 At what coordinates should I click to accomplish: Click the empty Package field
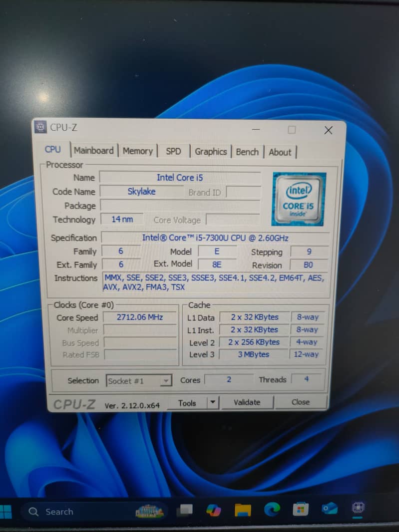click(x=180, y=206)
